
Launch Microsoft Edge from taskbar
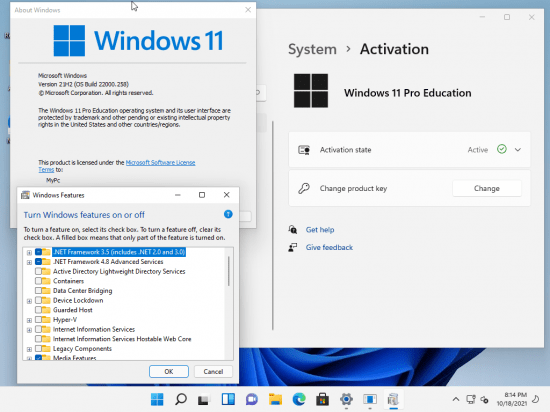point(299,399)
